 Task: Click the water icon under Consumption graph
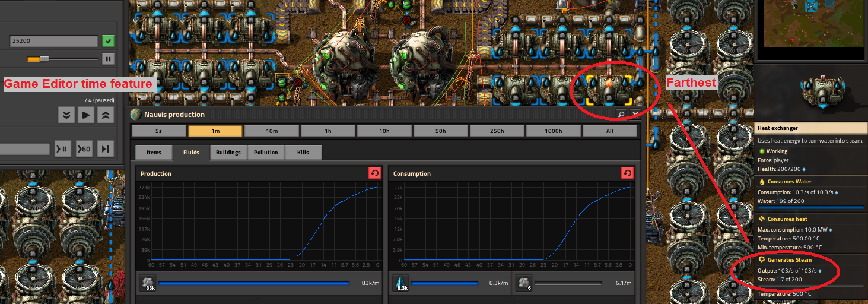click(400, 284)
